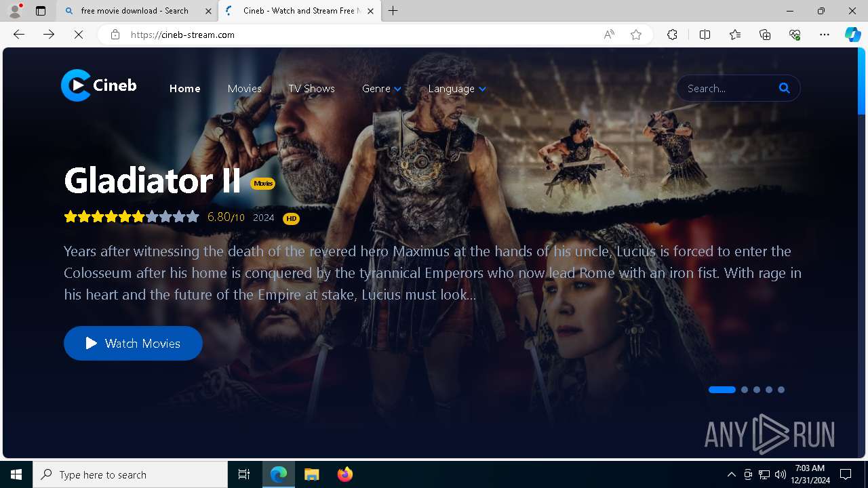Open the tab actions menu

(x=41, y=11)
